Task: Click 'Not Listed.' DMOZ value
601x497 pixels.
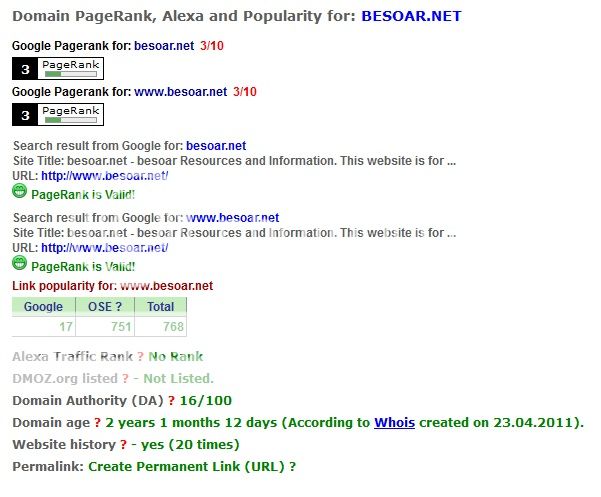Action: (x=178, y=379)
